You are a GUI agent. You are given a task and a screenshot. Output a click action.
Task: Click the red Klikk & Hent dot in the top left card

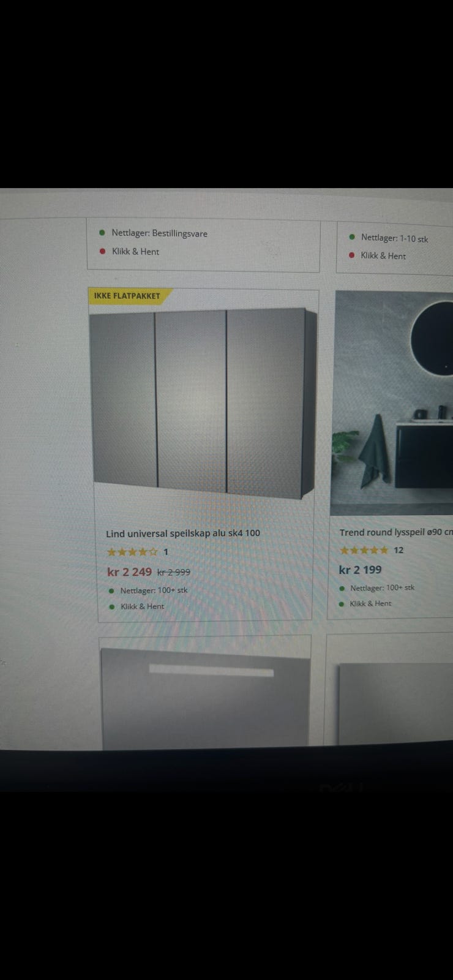pos(103,251)
